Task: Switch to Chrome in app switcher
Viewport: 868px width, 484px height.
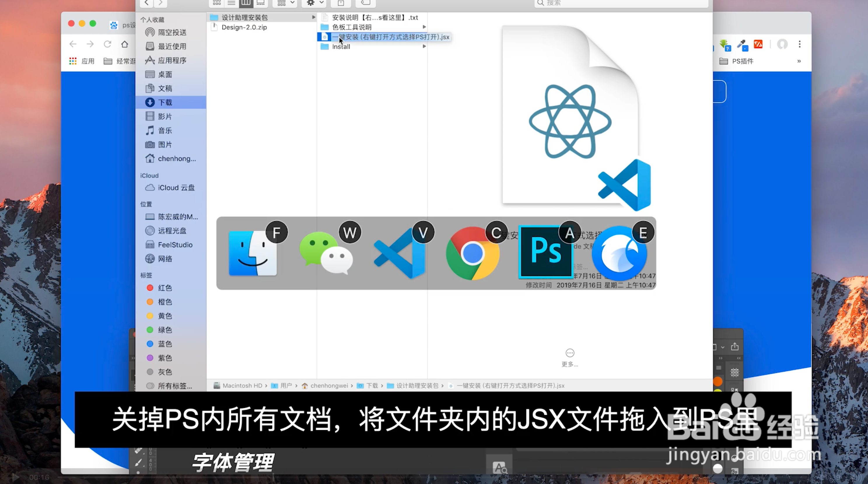Action: (473, 253)
